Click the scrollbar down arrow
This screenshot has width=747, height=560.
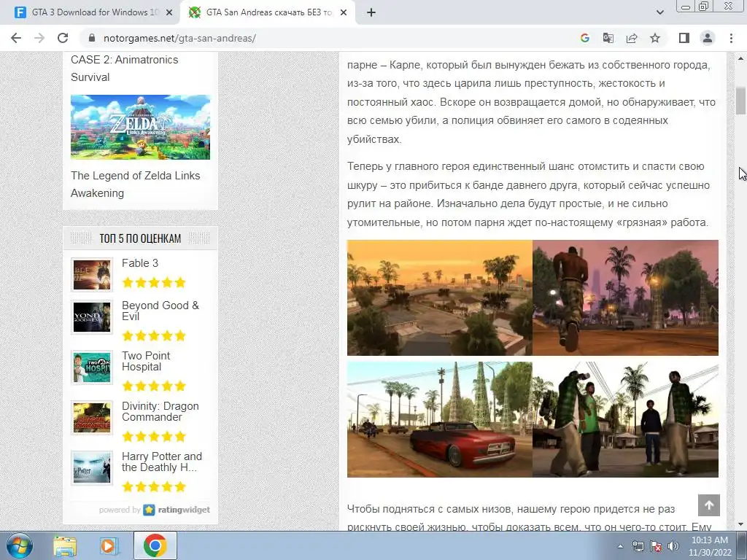click(741, 524)
